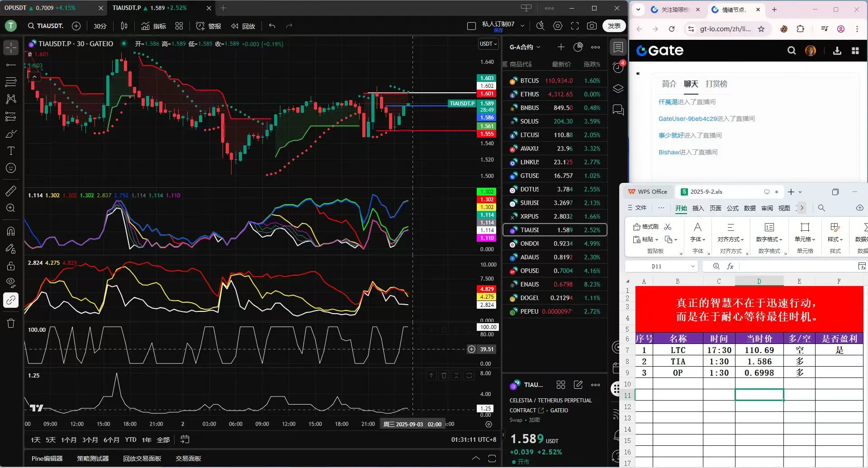The height and width of the screenshot is (468, 868).
Task: Select OPUSD row in watchlist
Action: tap(555, 271)
